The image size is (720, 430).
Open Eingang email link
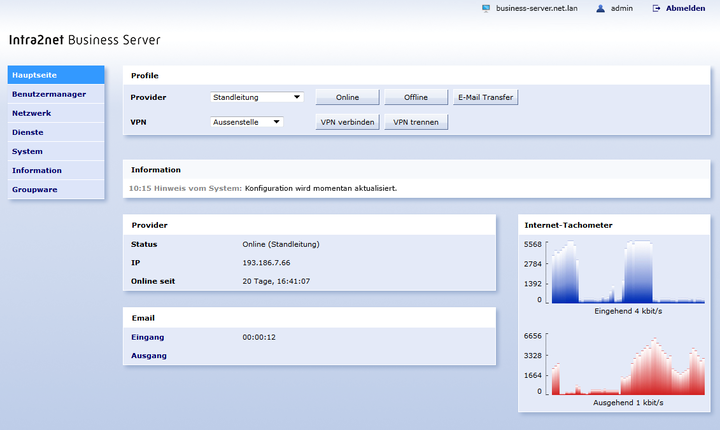[x=147, y=337]
